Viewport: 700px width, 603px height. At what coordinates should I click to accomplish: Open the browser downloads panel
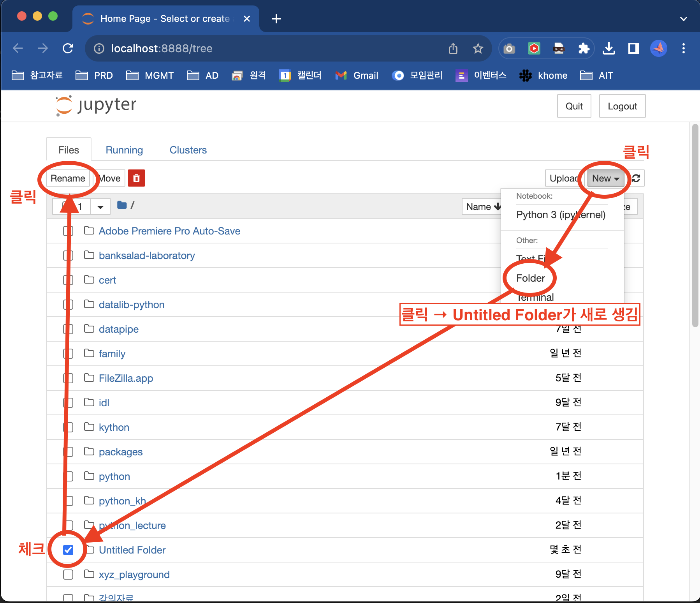point(609,48)
